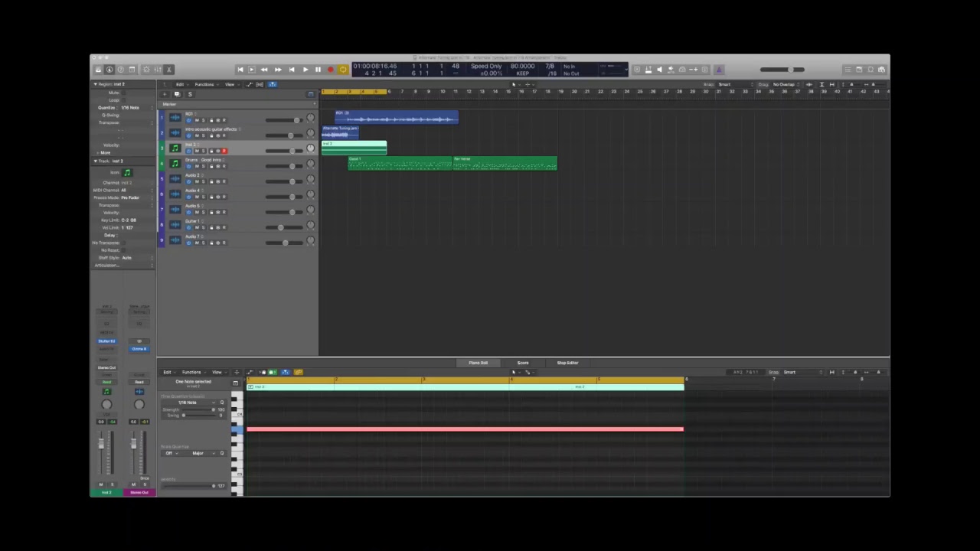Open tracks area Functions menu
Viewport: 980px width, 551px height.
coord(205,84)
